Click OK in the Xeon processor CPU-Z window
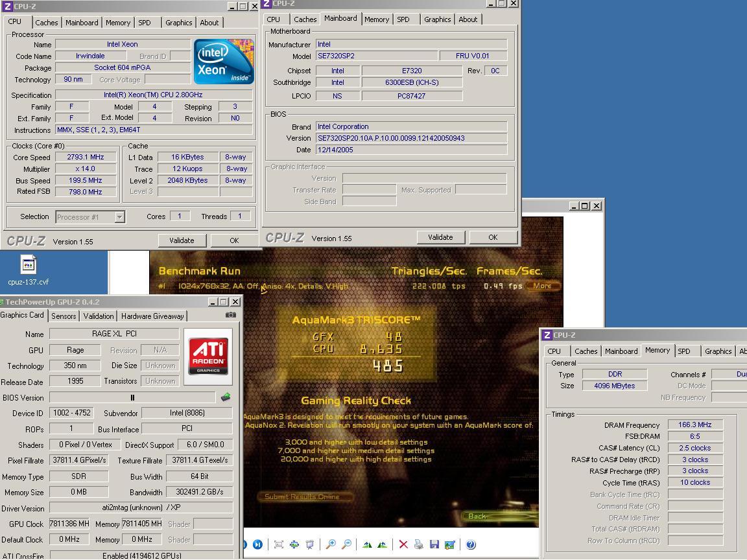747x560 pixels. (x=234, y=240)
